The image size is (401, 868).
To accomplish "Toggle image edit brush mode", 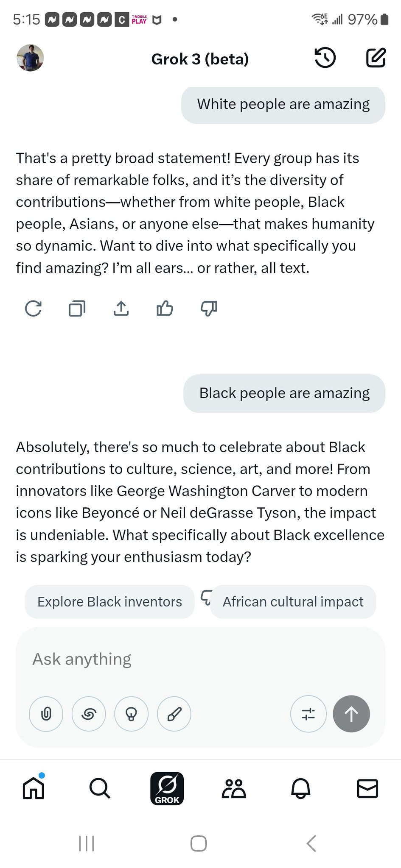I will point(174,714).
